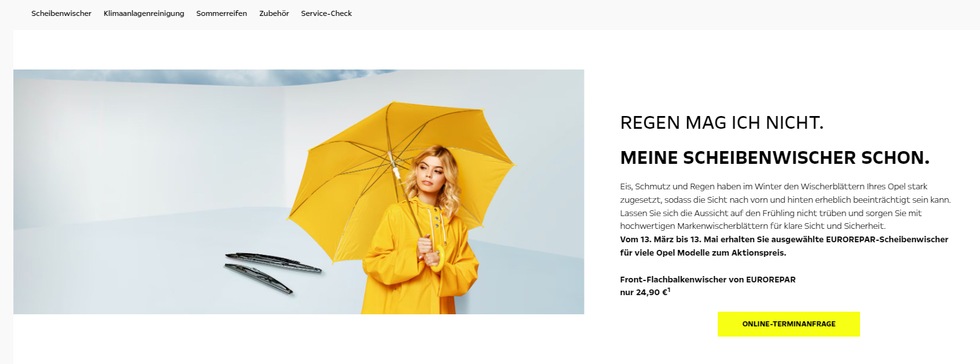Select Sommerreifen in the top navigation
The image size is (980, 364).
[221, 13]
